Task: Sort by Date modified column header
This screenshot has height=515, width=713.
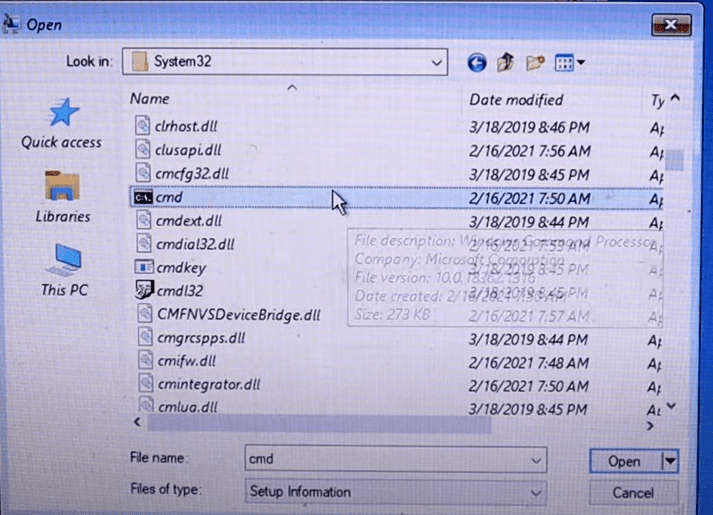Action: pyautogui.click(x=516, y=100)
